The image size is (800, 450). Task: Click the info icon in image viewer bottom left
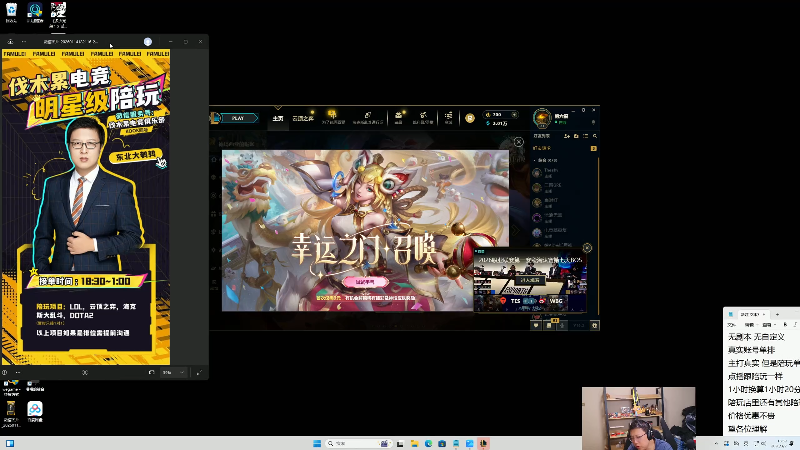click(5, 372)
